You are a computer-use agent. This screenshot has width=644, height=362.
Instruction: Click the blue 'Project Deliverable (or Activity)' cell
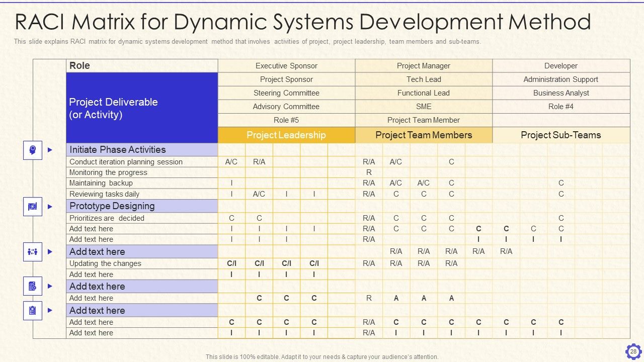click(142, 108)
